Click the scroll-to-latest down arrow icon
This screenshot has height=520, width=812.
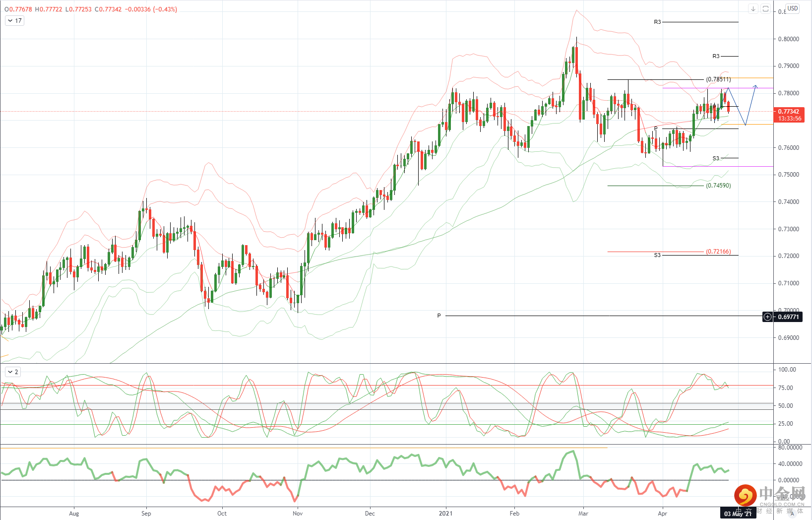coord(753,9)
